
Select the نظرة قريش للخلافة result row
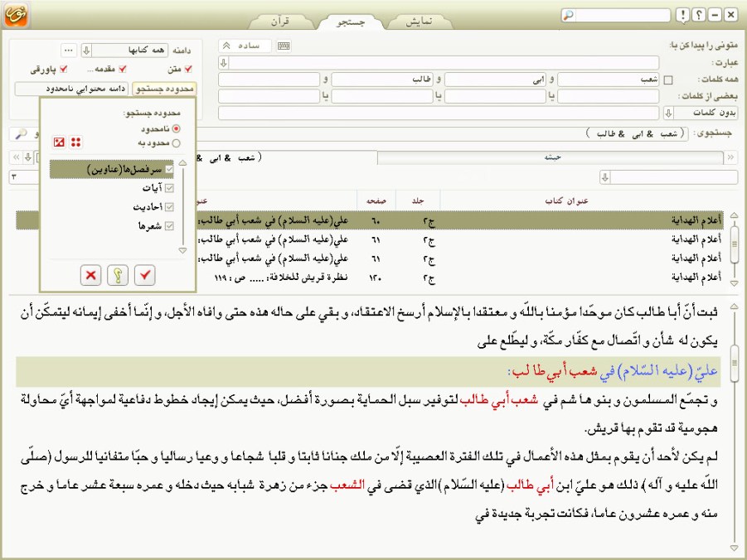coord(369,278)
